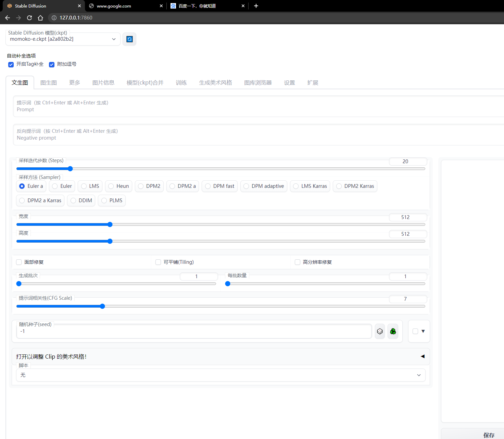Enable 可平铺(Tiling) option
Screen dimensions: 504x439
(158, 262)
